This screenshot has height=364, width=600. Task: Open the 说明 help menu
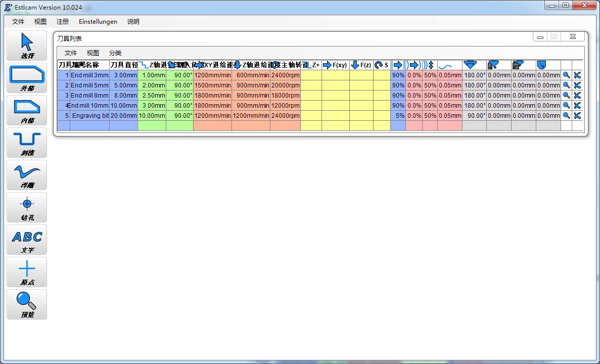133,21
